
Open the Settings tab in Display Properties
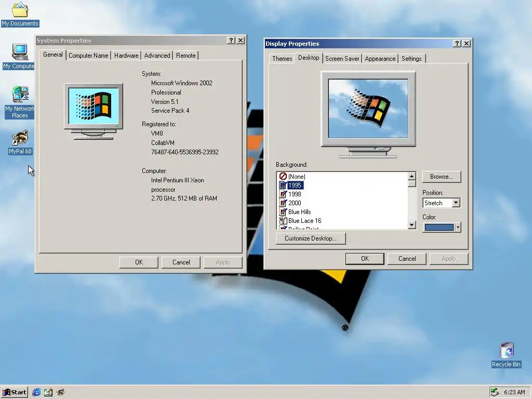411,58
